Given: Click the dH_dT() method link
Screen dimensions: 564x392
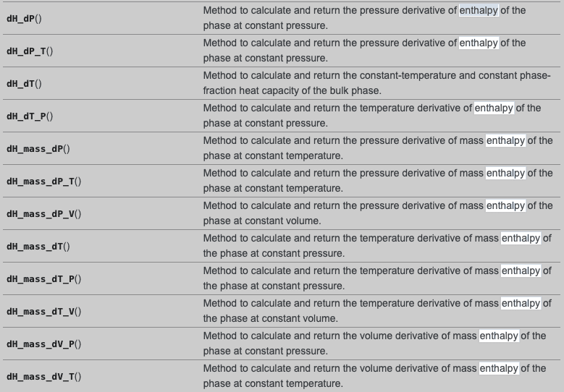Looking at the screenshot, I should [24, 83].
